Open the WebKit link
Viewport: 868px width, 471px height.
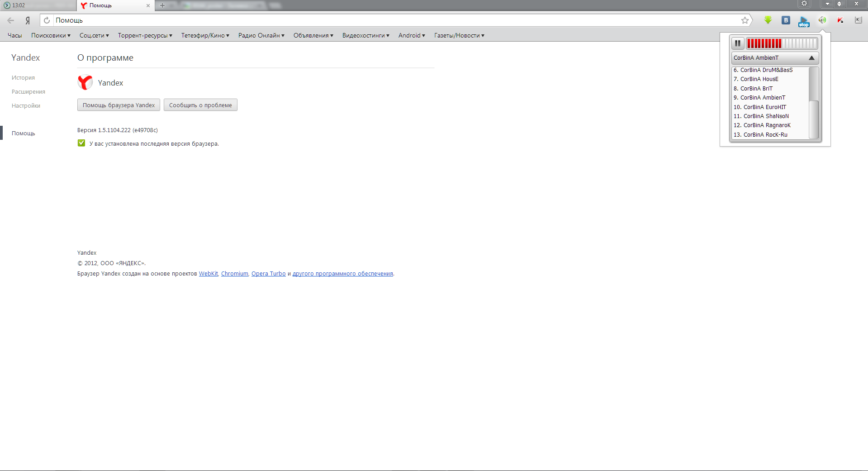coord(209,274)
